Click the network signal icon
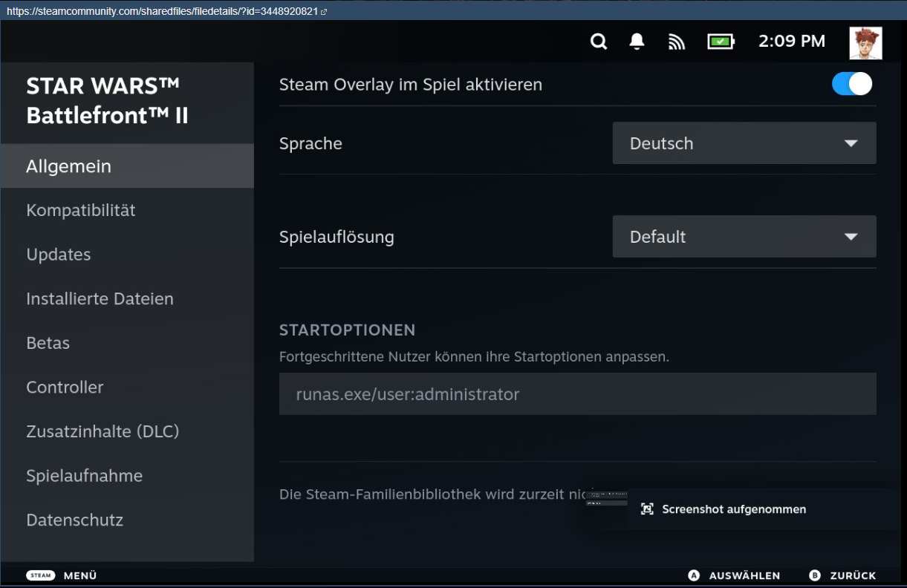Image resolution: width=907 pixels, height=588 pixels. (676, 42)
